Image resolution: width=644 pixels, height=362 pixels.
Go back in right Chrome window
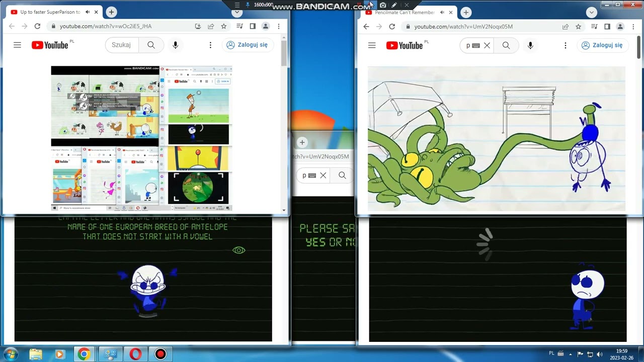(366, 26)
